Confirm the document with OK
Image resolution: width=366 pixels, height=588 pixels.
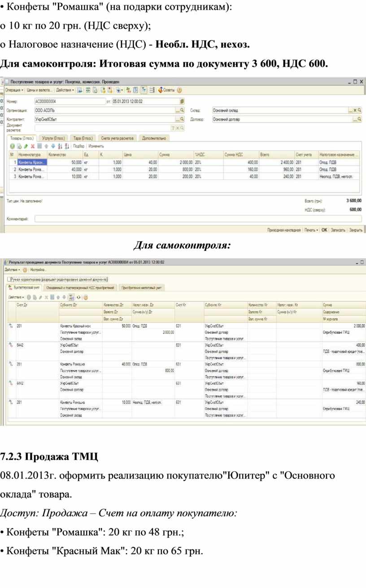tap(324, 230)
